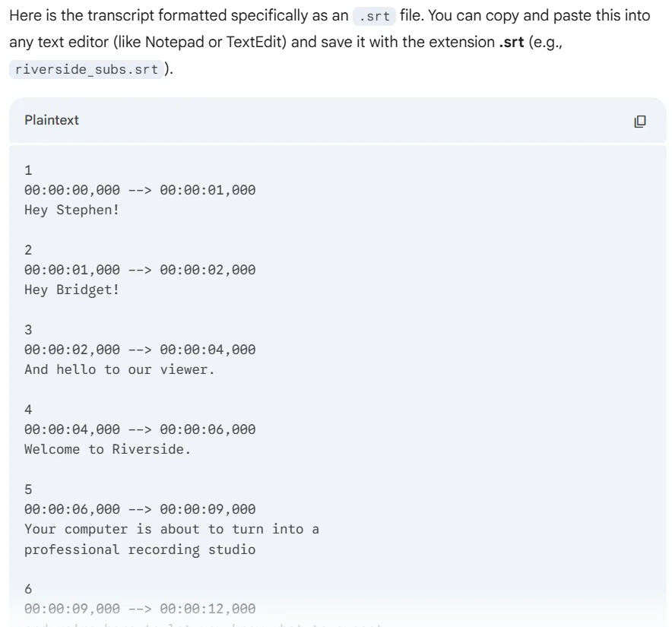Click subtitle entry number 6
The image size is (672, 627).
click(28, 589)
